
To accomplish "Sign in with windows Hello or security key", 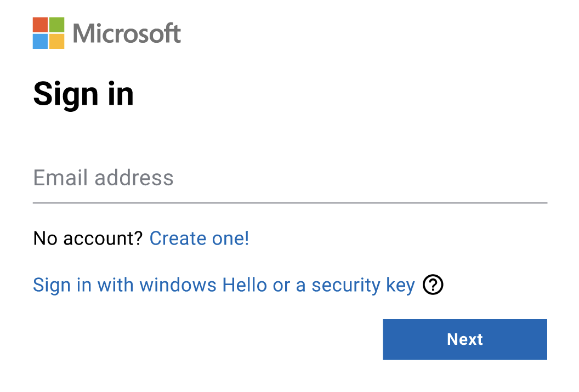I will [x=224, y=285].
